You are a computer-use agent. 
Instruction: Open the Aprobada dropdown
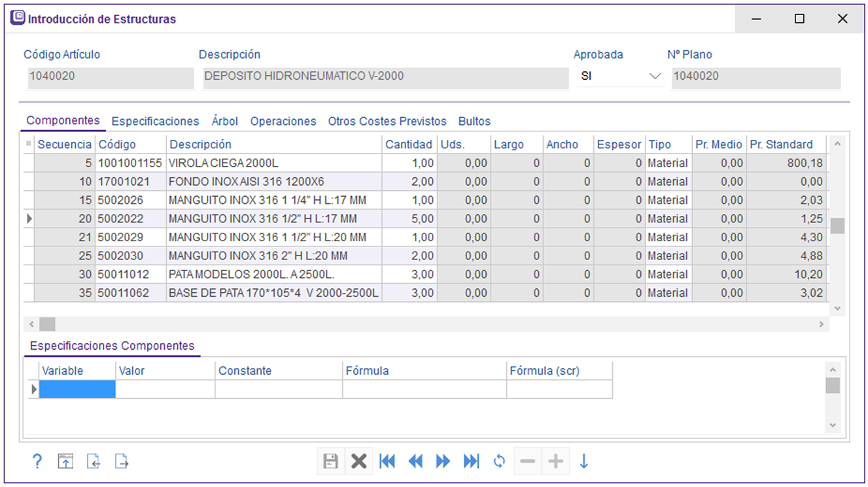(655, 76)
